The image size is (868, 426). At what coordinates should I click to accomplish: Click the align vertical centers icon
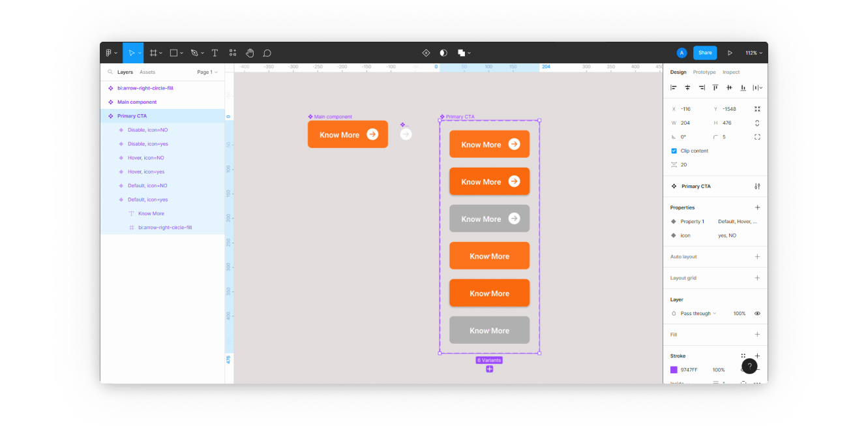point(729,87)
